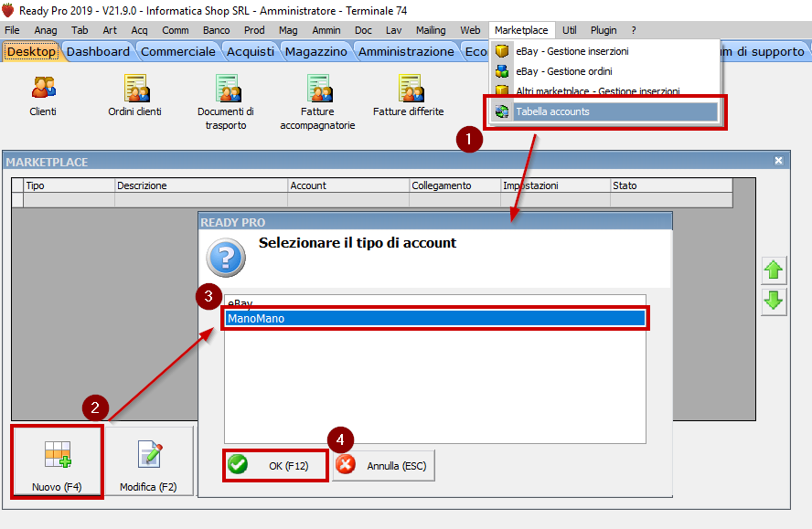Open the Util menu
Viewport: 812px width, 529px height.
point(569,30)
